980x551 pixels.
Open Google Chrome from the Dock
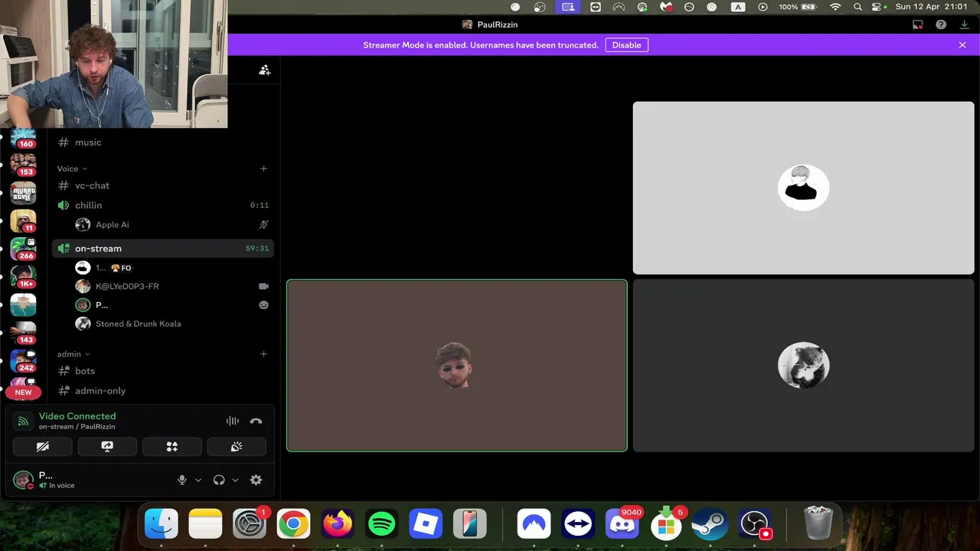pyautogui.click(x=294, y=524)
